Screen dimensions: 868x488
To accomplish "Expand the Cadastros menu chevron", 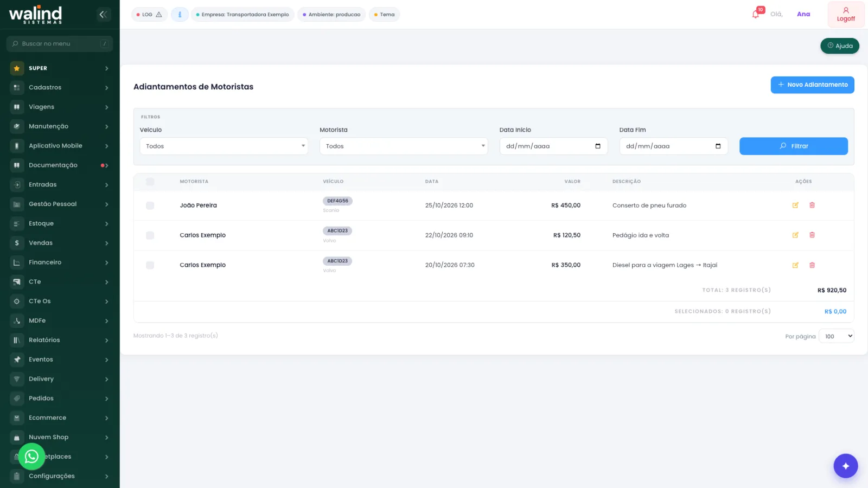I will (x=106, y=88).
